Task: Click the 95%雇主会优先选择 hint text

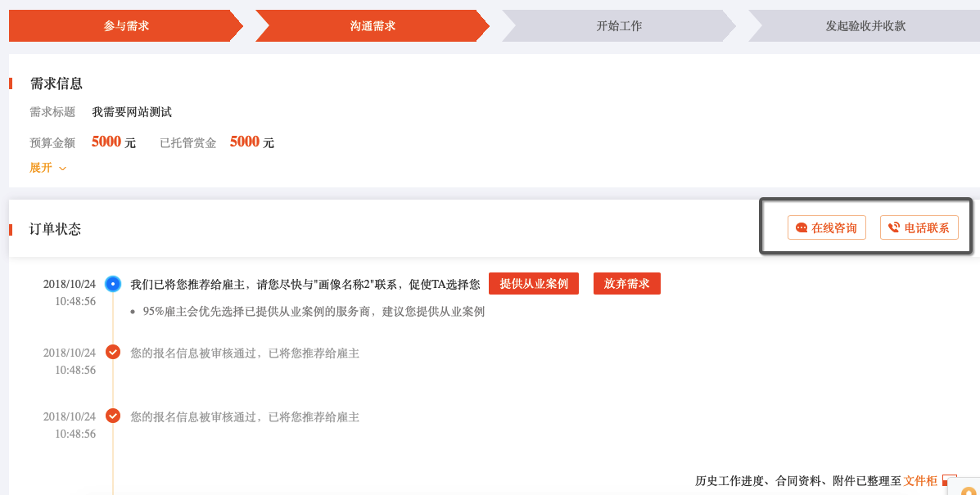Action: [x=314, y=312]
